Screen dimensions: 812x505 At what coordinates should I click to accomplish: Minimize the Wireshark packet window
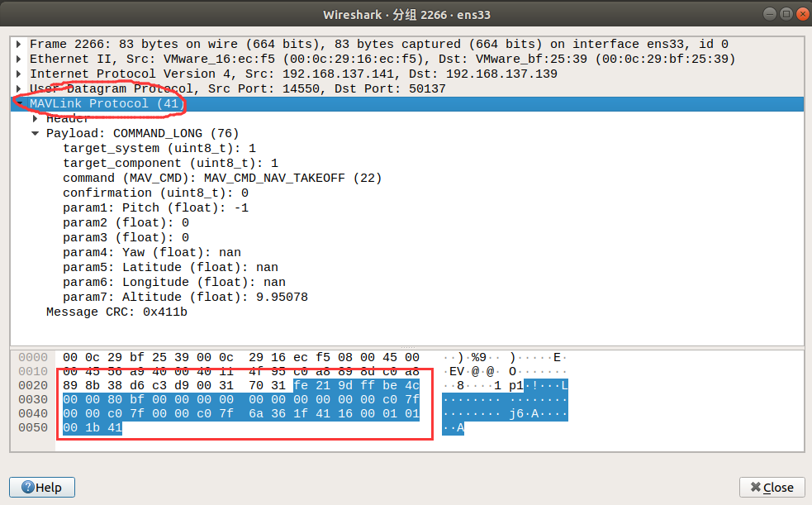pyautogui.click(x=770, y=14)
